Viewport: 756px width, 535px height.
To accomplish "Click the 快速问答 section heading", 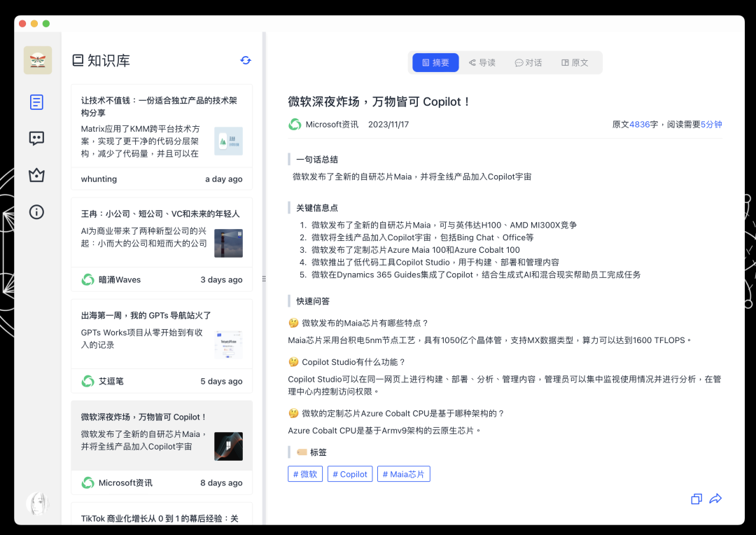I will click(x=313, y=302).
